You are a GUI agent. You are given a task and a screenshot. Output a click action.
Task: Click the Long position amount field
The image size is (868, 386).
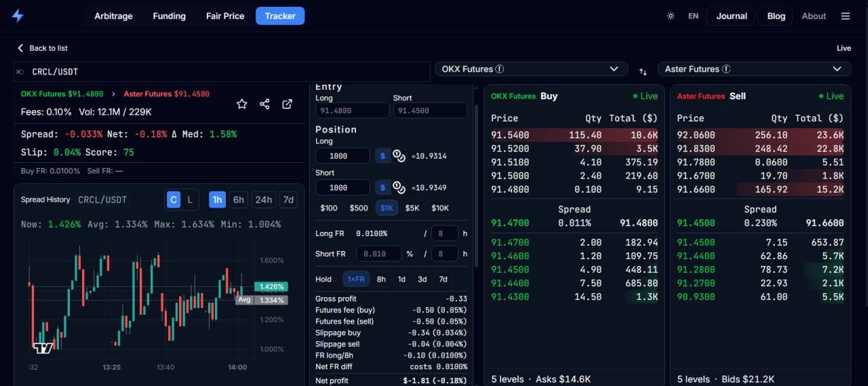(x=342, y=156)
